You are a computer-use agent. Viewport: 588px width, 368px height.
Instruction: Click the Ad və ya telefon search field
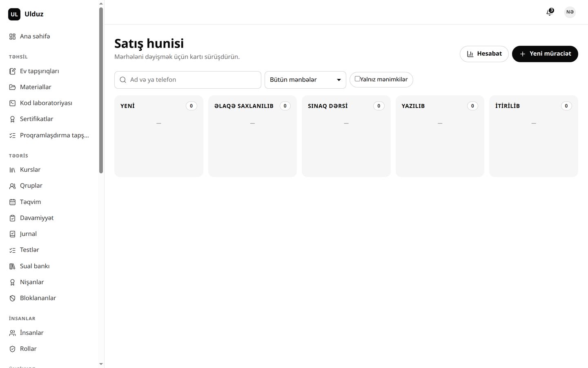click(x=188, y=80)
